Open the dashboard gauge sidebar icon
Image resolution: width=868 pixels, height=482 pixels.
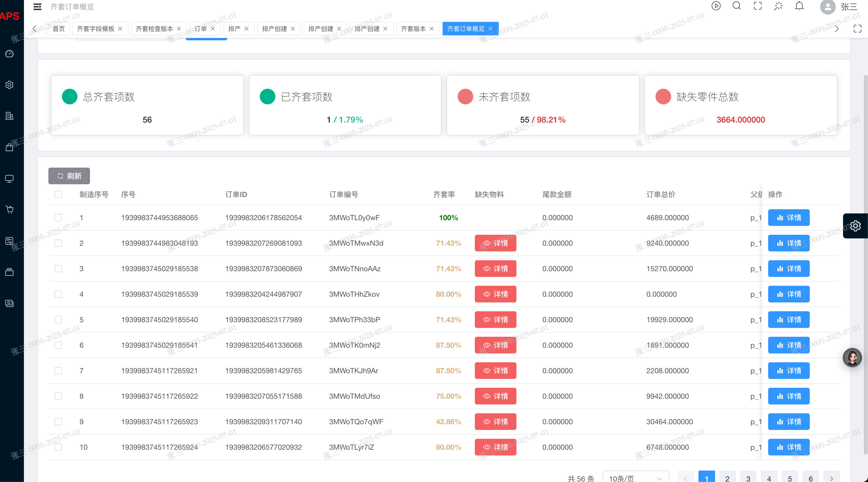(9, 54)
